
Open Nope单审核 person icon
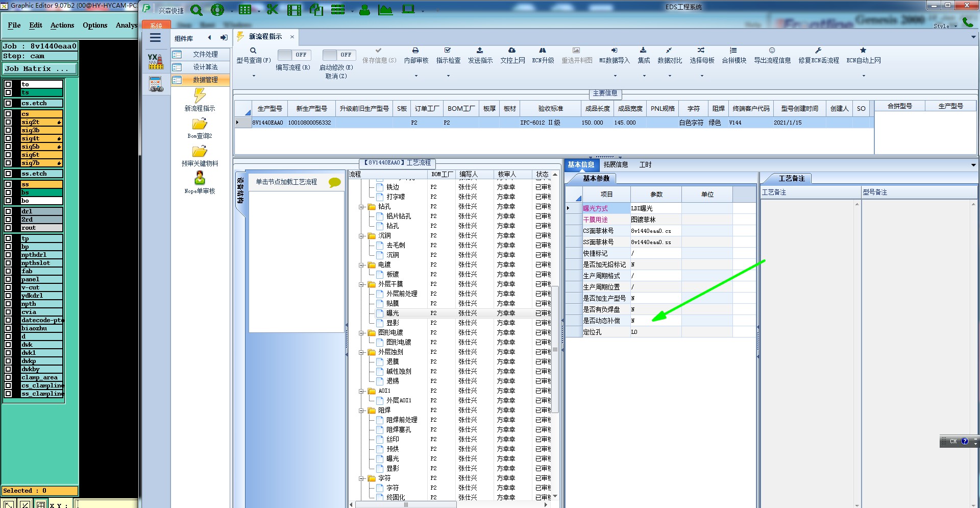pos(200,178)
